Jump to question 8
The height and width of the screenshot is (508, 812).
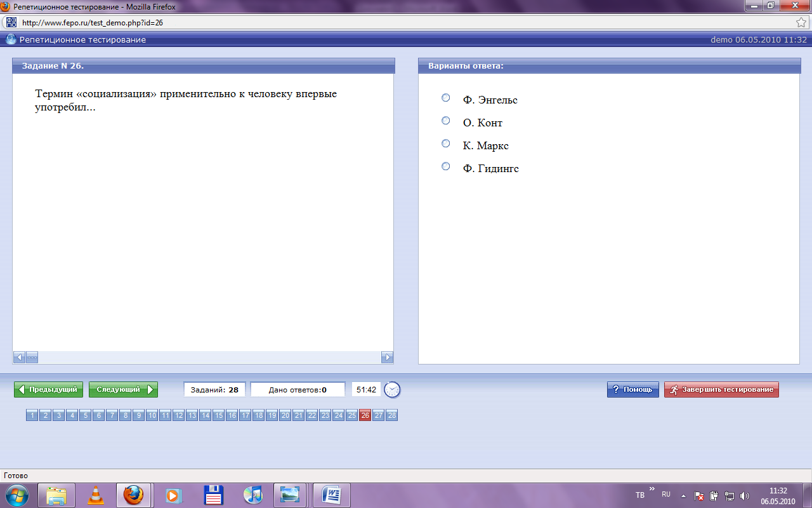(x=125, y=415)
